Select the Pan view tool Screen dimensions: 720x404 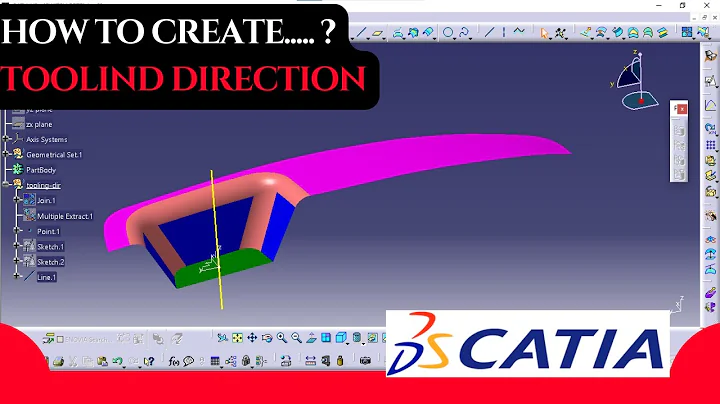point(252,338)
